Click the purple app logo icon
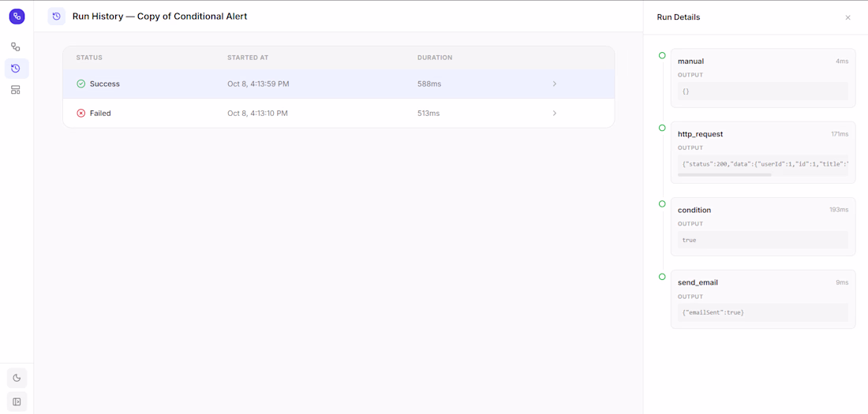Viewport: 868px width, 414px height. pos(17,17)
